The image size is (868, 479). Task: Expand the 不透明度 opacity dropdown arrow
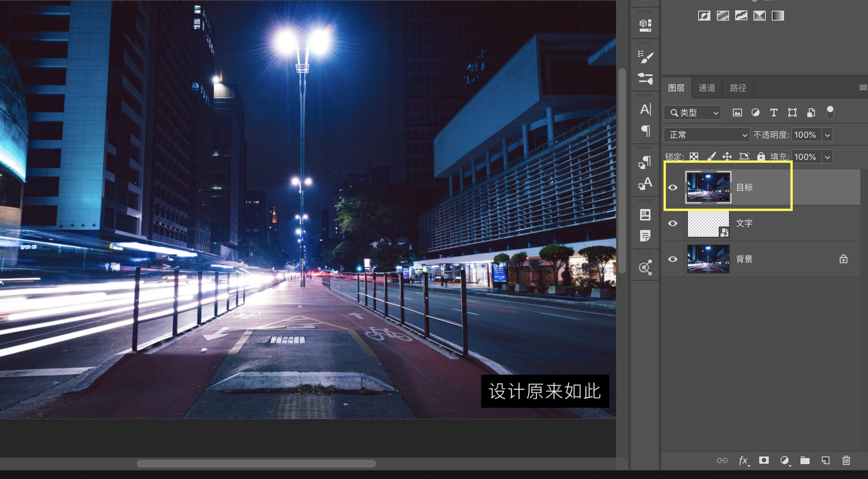[x=827, y=135]
